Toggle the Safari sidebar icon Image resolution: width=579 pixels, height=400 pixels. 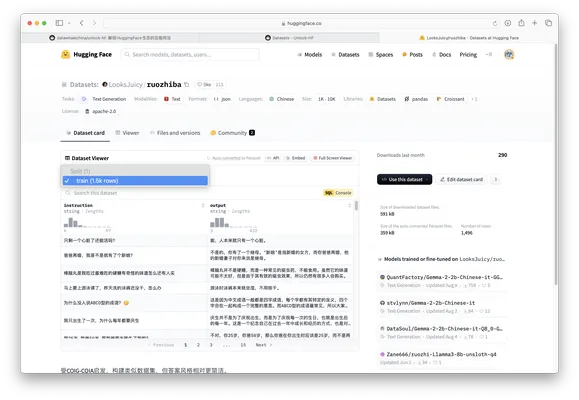click(59, 23)
